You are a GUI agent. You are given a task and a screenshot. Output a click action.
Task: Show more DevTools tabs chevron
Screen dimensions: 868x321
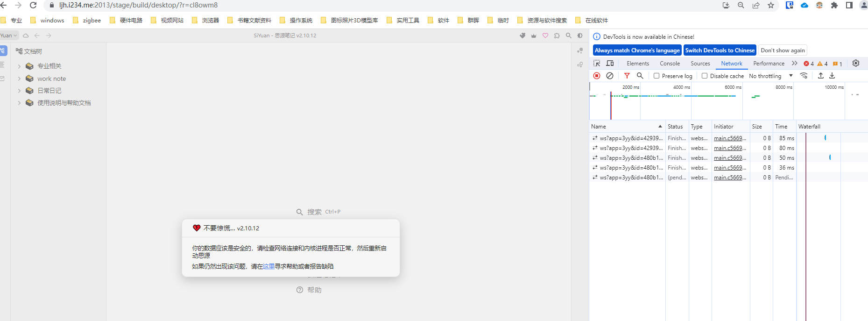click(795, 63)
